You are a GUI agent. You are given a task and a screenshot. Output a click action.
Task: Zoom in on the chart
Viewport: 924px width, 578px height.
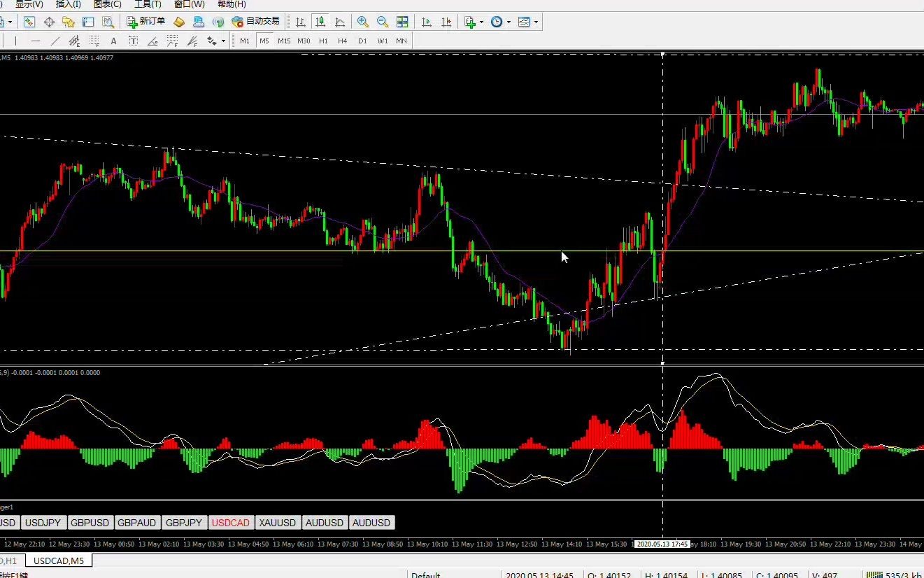click(362, 22)
